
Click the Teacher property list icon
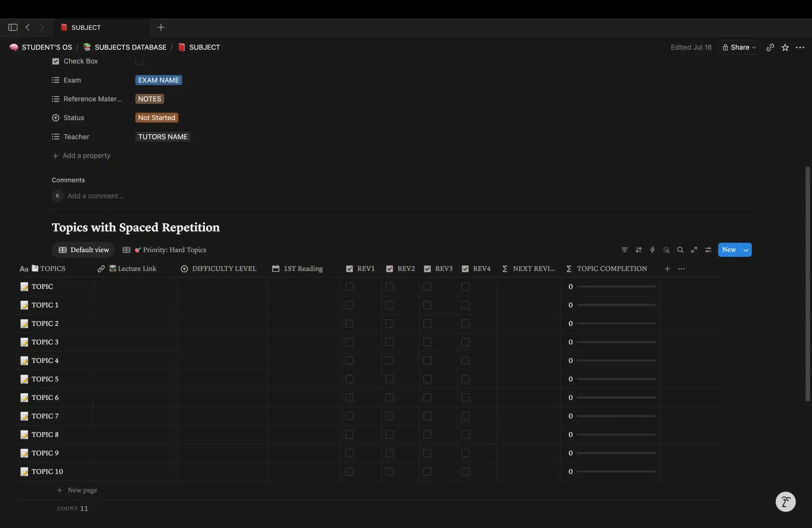coord(56,137)
